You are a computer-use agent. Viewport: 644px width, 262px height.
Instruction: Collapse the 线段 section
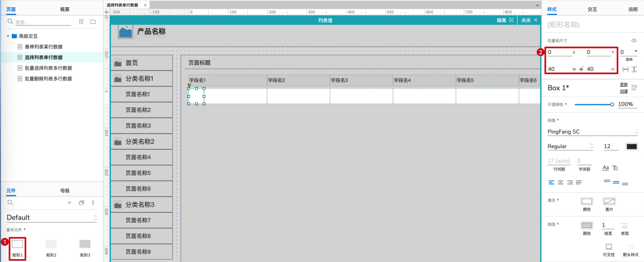(555, 224)
